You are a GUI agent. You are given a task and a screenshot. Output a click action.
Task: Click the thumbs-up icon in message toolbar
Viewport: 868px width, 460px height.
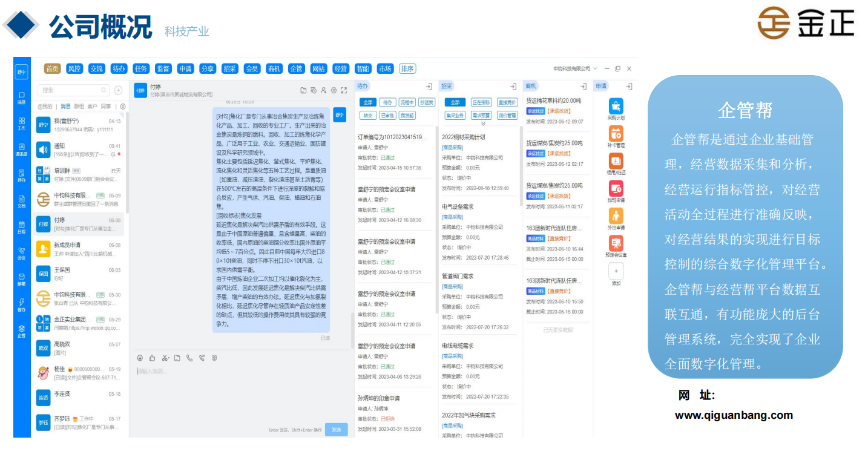153,358
